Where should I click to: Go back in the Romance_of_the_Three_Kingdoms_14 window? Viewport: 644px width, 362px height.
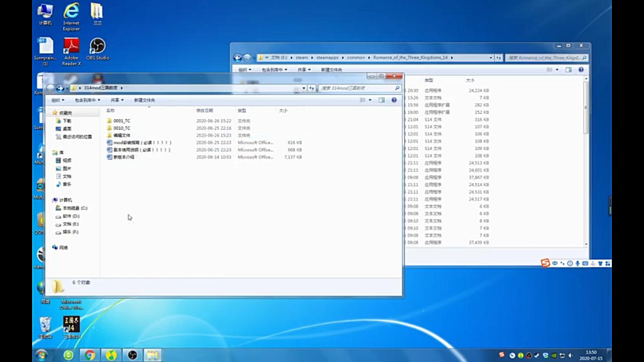point(237,58)
